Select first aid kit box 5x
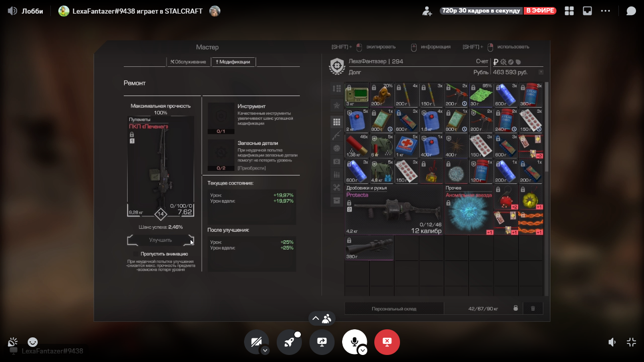Viewport: 644px width, 362px height. 407,146
